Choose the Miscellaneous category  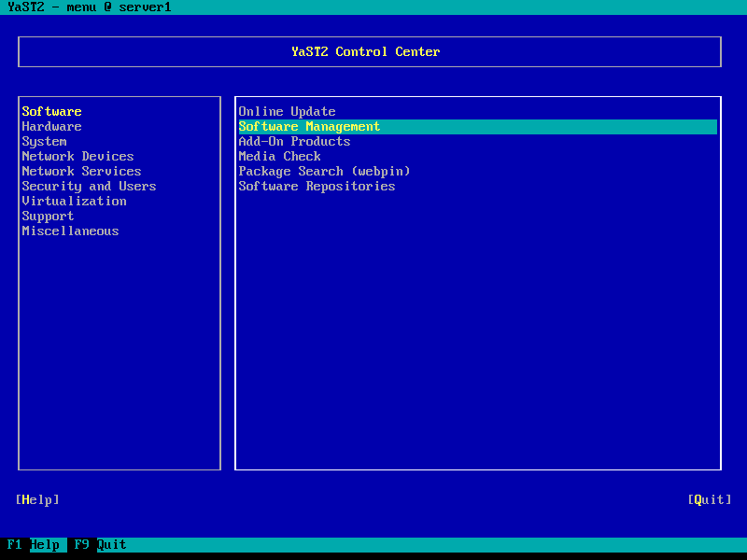click(x=71, y=231)
